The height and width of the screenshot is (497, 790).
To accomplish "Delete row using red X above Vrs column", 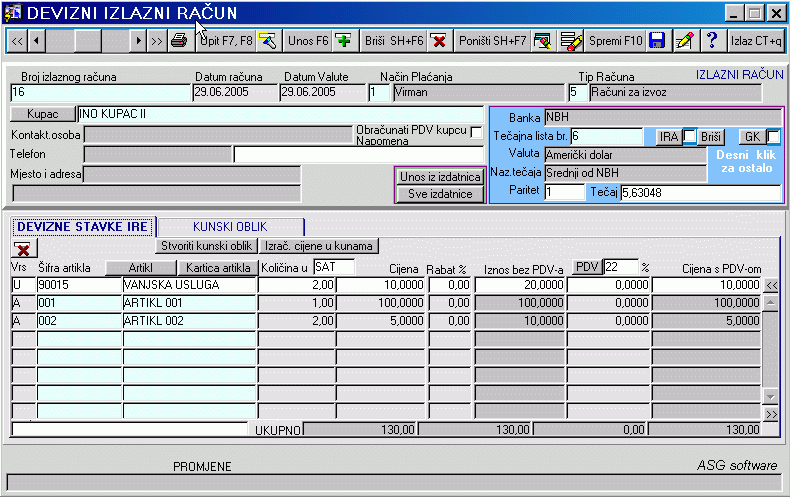I will coord(24,248).
